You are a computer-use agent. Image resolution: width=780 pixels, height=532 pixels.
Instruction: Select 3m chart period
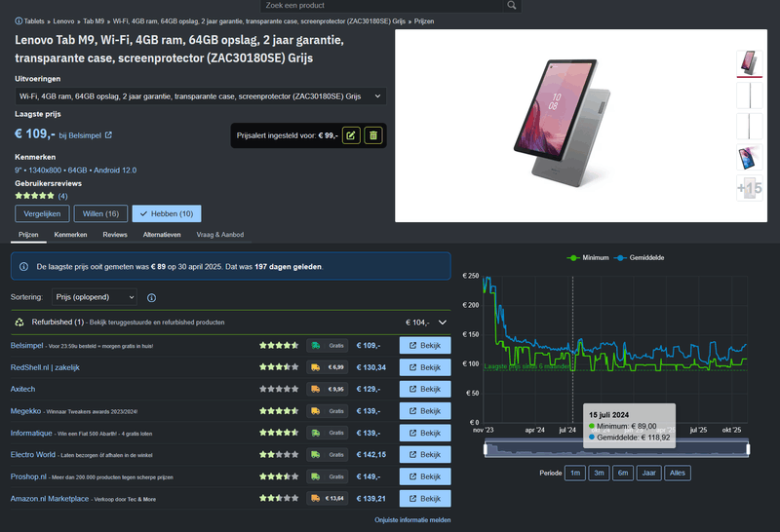click(x=599, y=473)
